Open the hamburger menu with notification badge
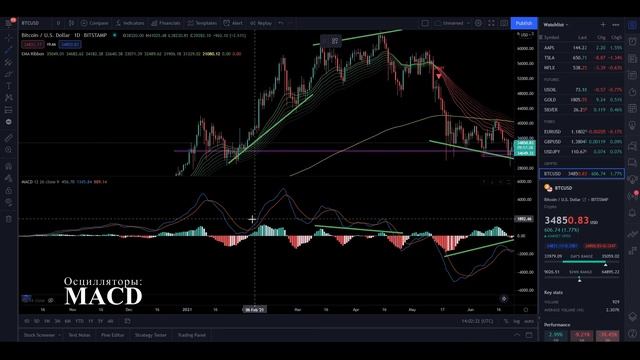The width and height of the screenshot is (640, 360). pyautogui.click(x=9, y=23)
